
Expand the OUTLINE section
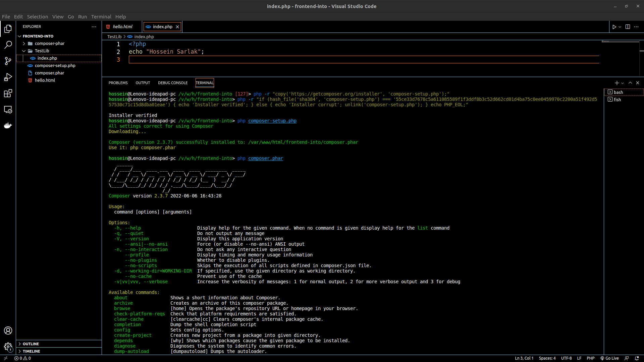click(x=59, y=344)
